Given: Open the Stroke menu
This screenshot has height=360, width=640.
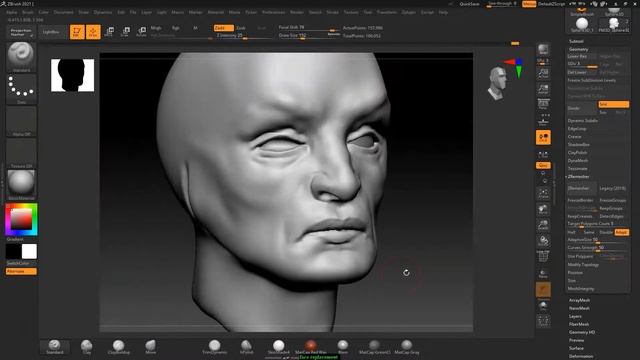Looking at the screenshot, I should pos(332,12).
